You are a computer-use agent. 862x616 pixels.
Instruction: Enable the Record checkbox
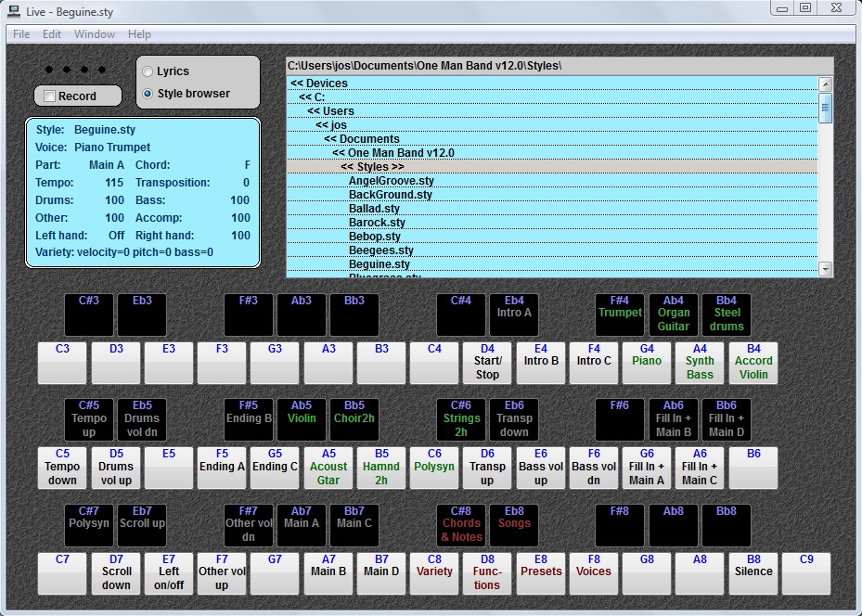50,96
